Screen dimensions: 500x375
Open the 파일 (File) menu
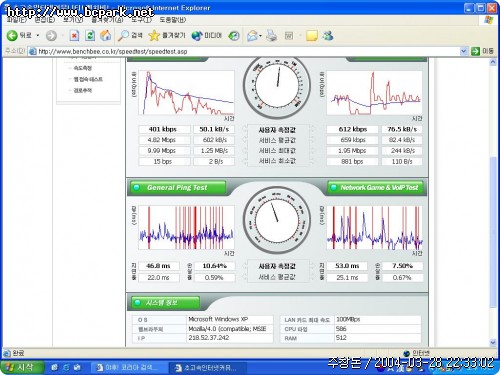[17, 20]
